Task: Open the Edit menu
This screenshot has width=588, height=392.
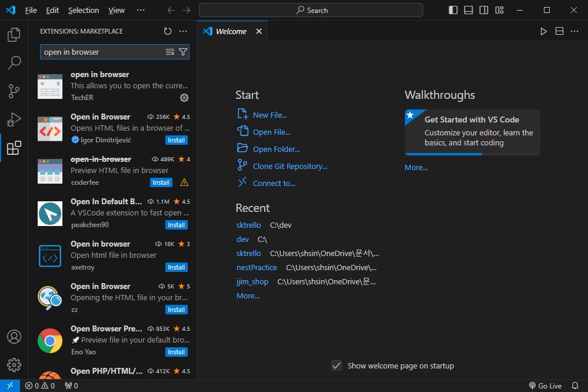Action: click(52, 10)
